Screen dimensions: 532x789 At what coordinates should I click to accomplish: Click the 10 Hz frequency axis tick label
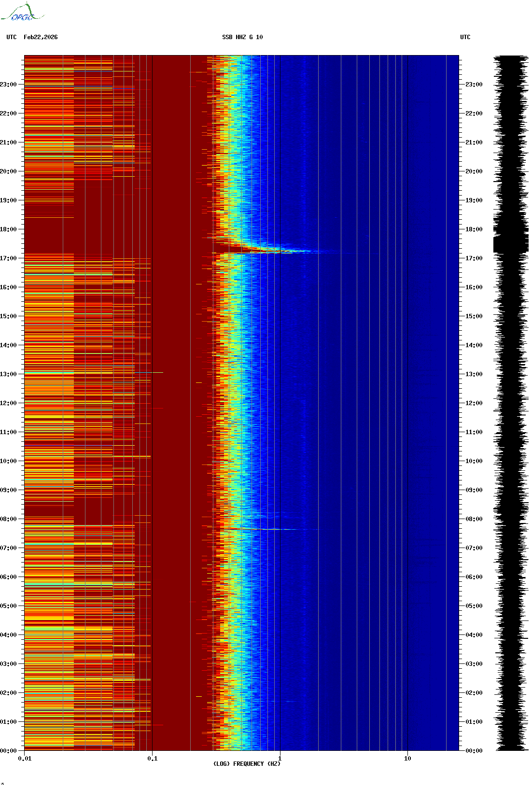pyautogui.click(x=407, y=758)
